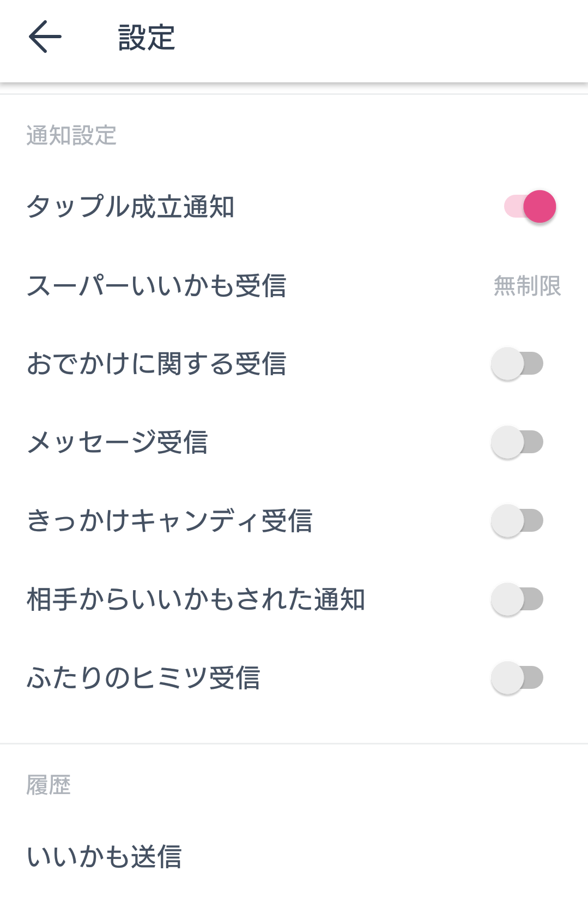
Task: Turn on the メッセージ受信 switch
Action: (x=517, y=442)
